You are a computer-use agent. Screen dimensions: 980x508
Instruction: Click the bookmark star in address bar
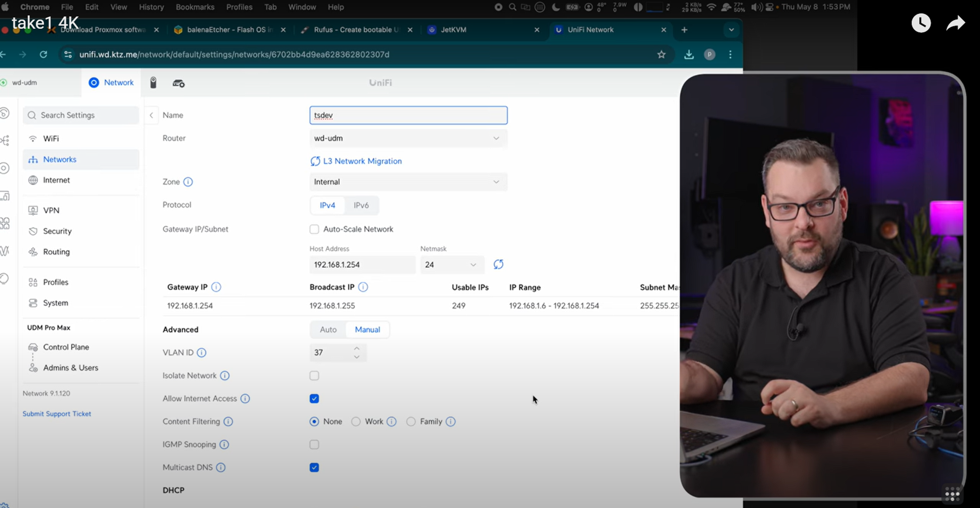[x=661, y=54]
